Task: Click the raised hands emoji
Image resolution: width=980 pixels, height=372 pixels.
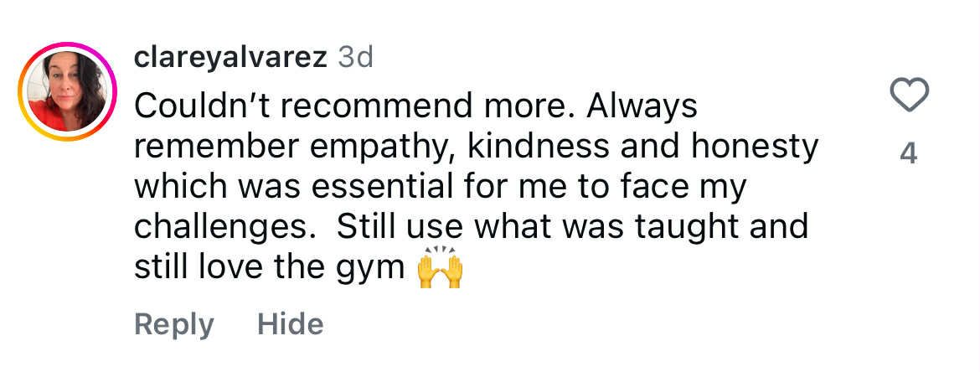Action: [440, 269]
